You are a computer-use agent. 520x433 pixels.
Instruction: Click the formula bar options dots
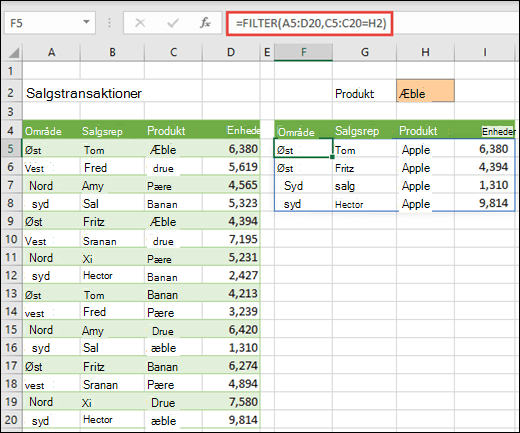click(x=109, y=23)
